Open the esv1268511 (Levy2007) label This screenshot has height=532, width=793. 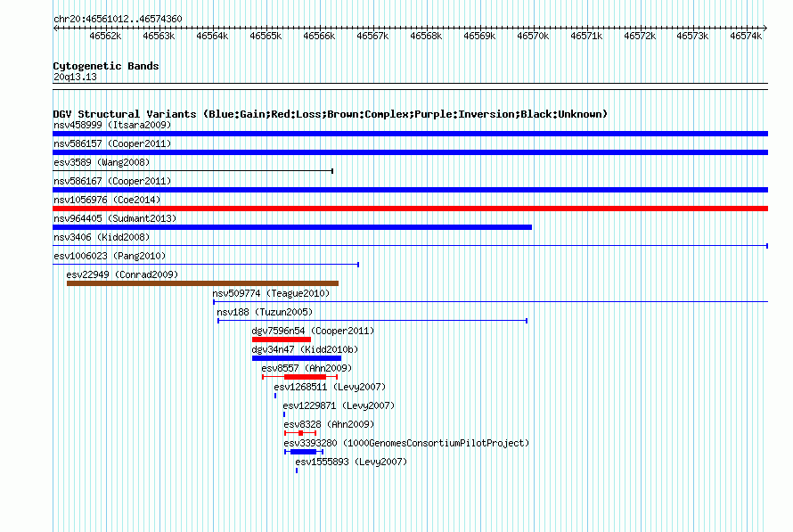tap(330, 387)
